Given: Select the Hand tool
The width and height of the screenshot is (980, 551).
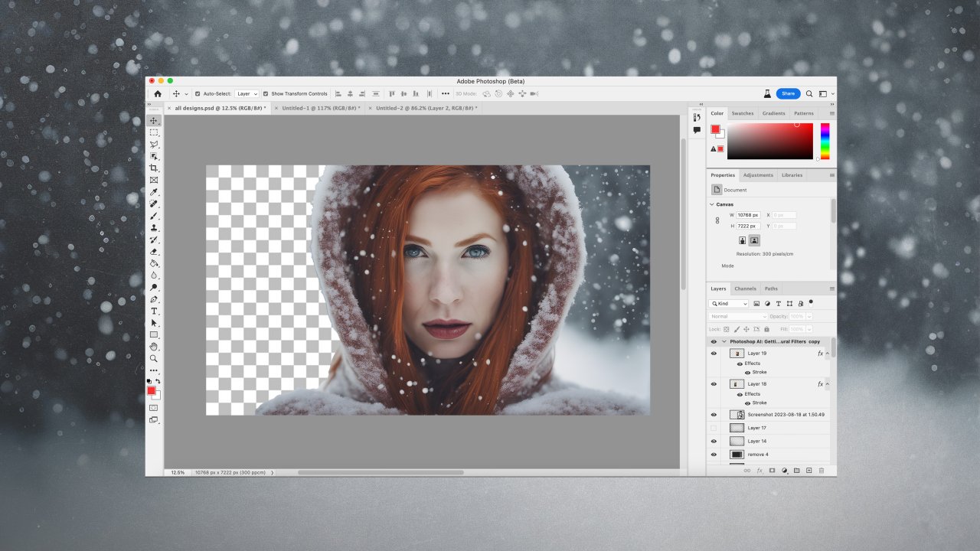Looking at the screenshot, I should point(154,347).
